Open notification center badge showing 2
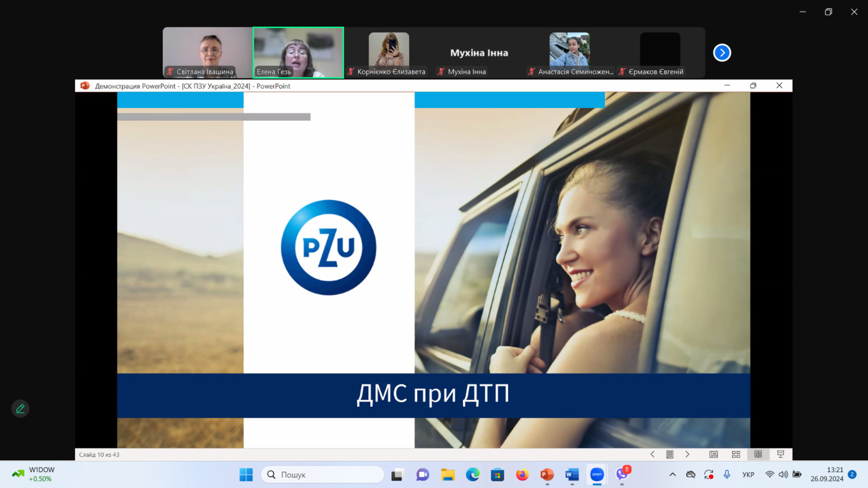The image size is (868, 488). pos(852,475)
